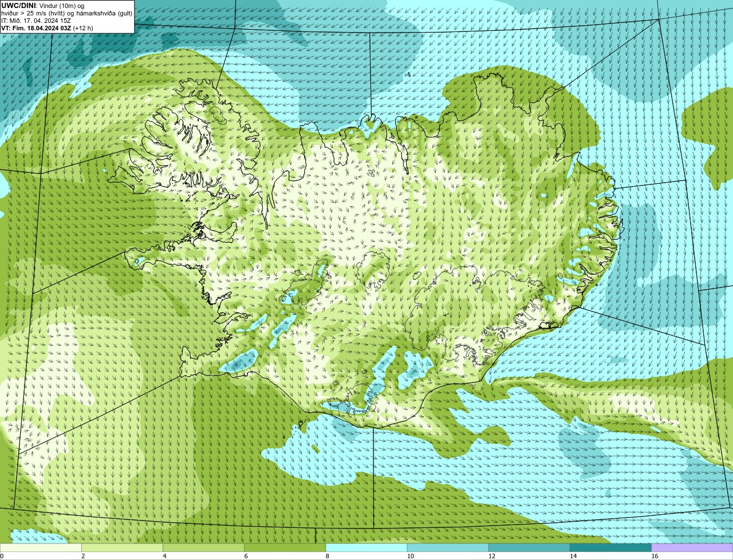Click the UWC/DINI title text
This screenshot has width=733, height=560.
pyautogui.click(x=19, y=5)
